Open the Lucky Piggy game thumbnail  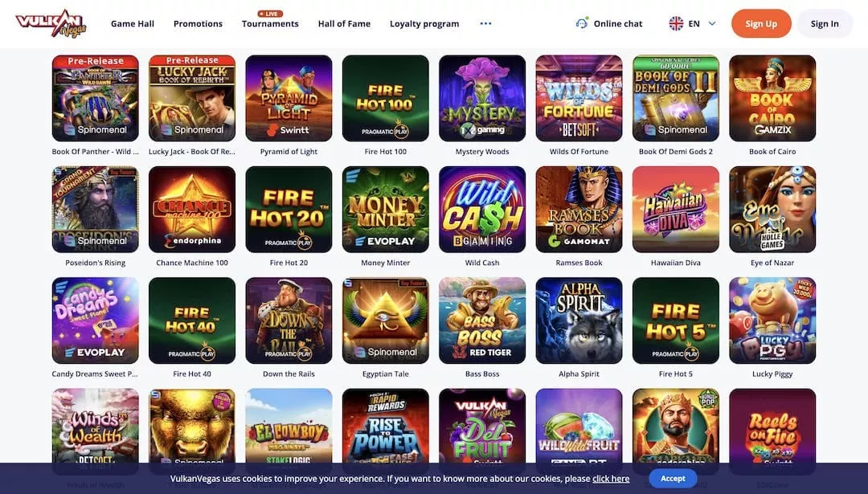(x=772, y=320)
